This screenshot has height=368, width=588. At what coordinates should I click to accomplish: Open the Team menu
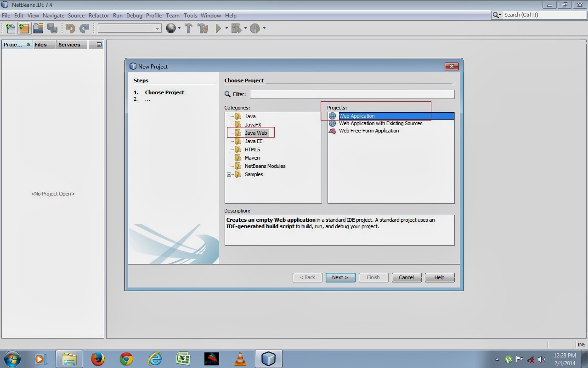click(x=173, y=15)
